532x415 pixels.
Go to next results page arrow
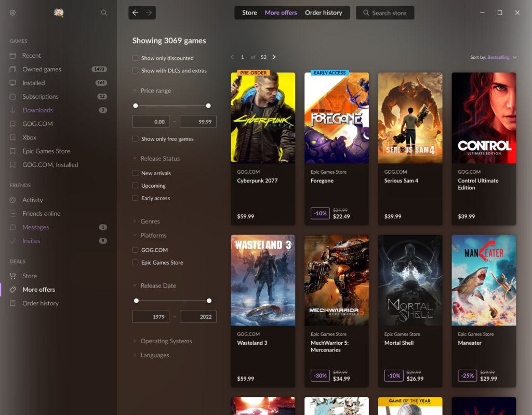pos(274,57)
